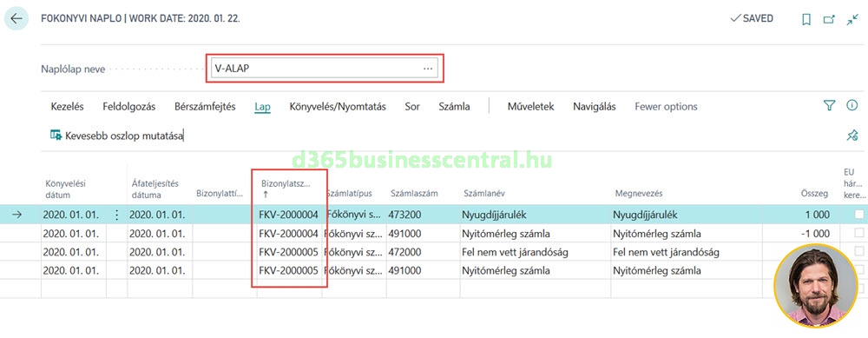Open the Számla menu
The width and height of the screenshot is (868, 338).
click(x=454, y=106)
